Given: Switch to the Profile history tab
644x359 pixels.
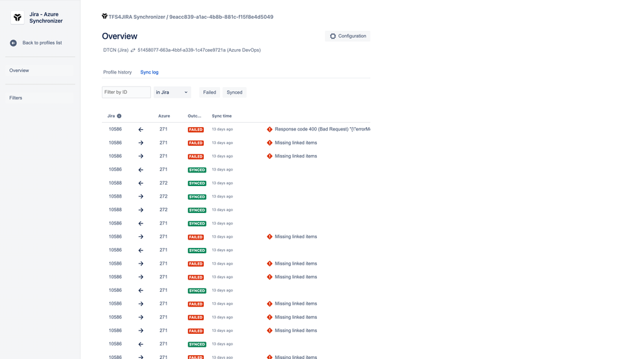Looking at the screenshot, I should (117, 72).
